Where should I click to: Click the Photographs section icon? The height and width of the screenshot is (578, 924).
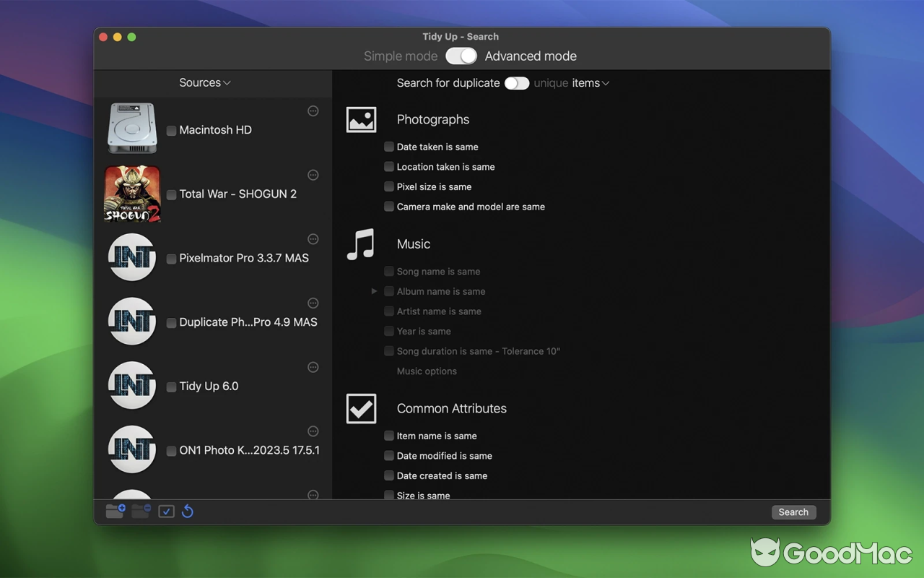tap(361, 119)
